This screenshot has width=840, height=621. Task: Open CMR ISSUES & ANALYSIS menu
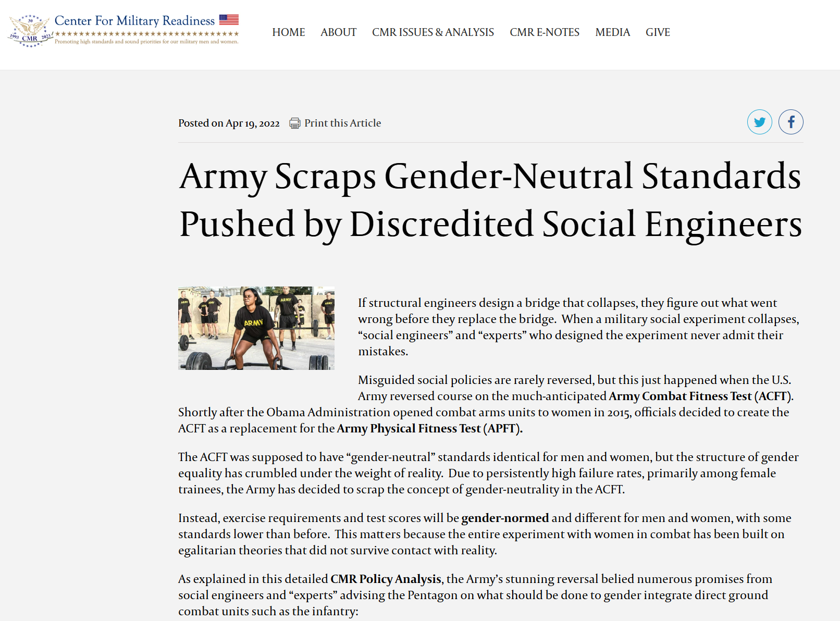click(433, 32)
